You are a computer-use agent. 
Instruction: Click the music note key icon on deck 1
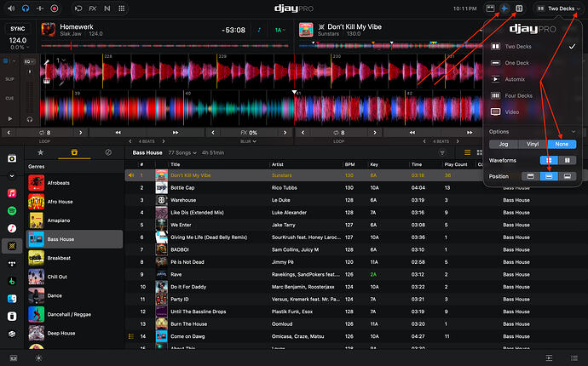[x=259, y=30]
